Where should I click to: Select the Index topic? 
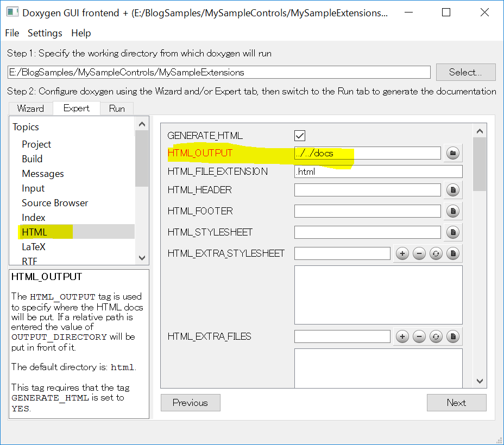click(34, 218)
